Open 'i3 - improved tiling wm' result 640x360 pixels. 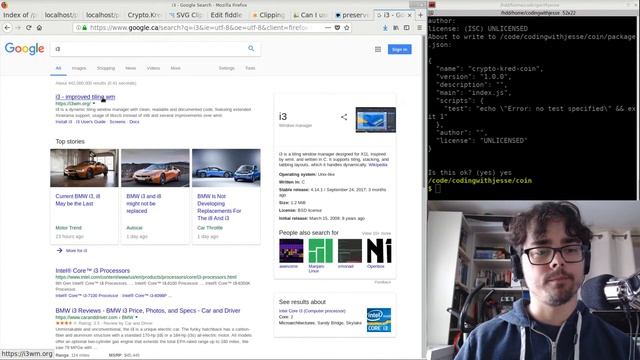tap(85, 97)
